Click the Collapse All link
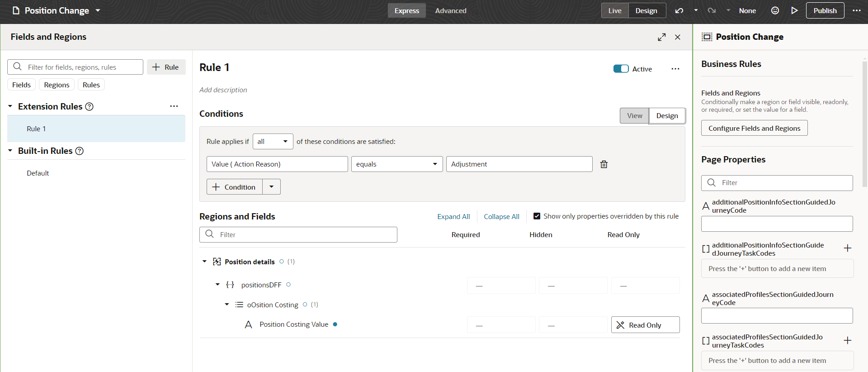Viewport: 868px width, 372px height. tap(501, 217)
